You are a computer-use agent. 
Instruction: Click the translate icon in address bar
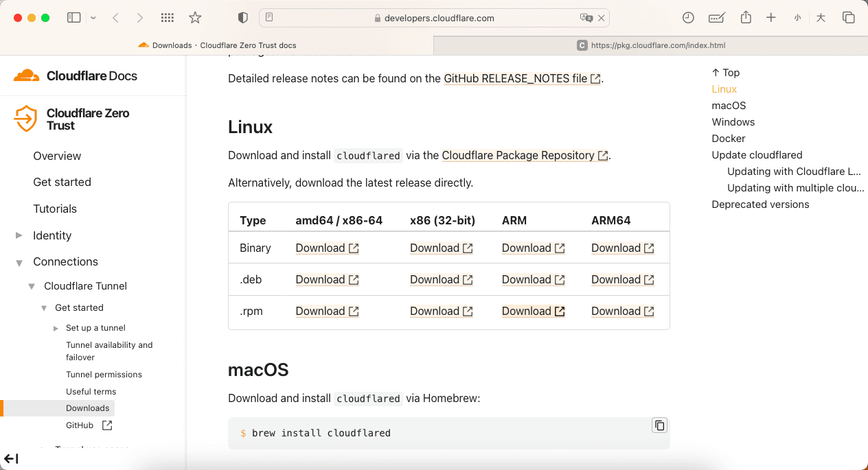(x=586, y=18)
